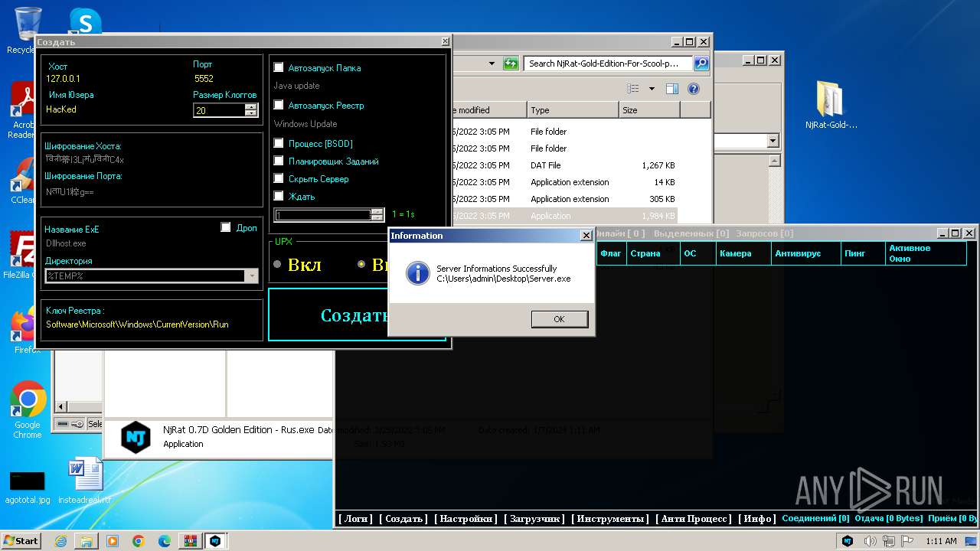Tick the Планировщик Заданий checkbox

pos(279,161)
